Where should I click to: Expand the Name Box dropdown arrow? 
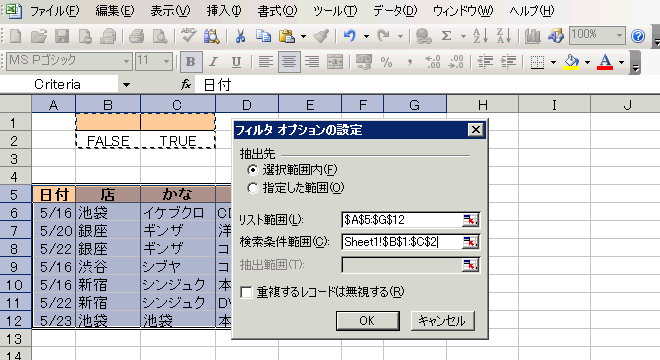click(126, 85)
